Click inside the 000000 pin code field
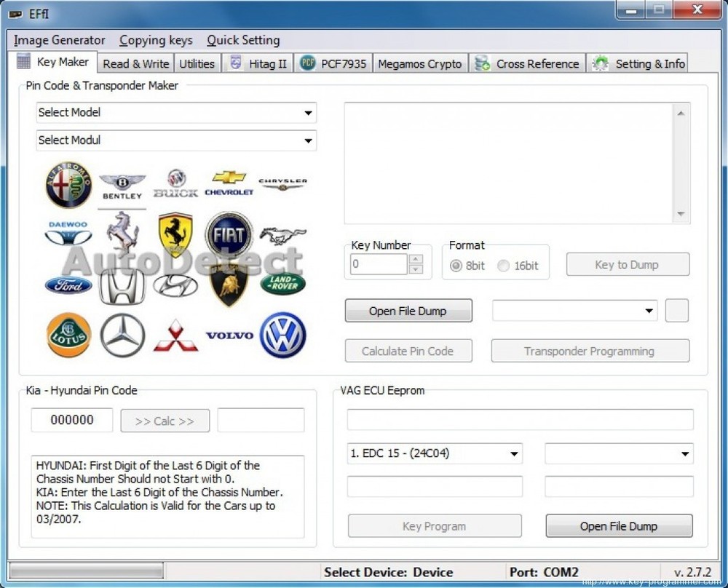This screenshot has height=588, width=728. pyautogui.click(x=71, y=420)
